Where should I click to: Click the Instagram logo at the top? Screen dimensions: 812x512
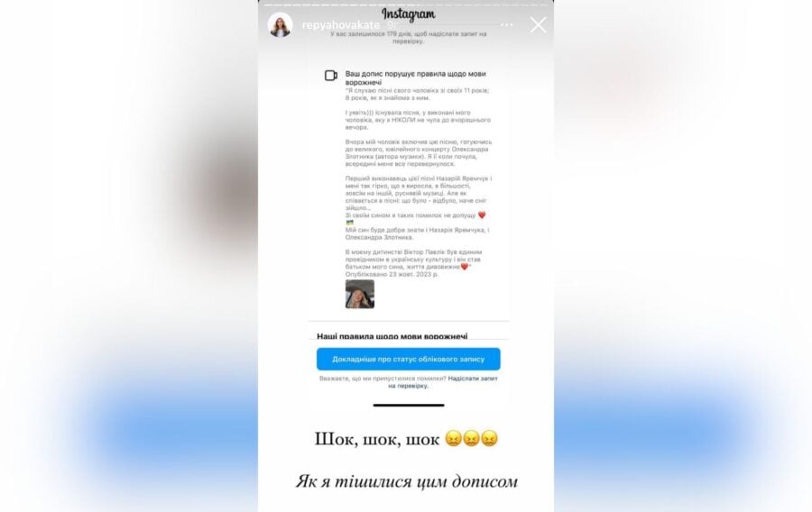coord(408,14)
